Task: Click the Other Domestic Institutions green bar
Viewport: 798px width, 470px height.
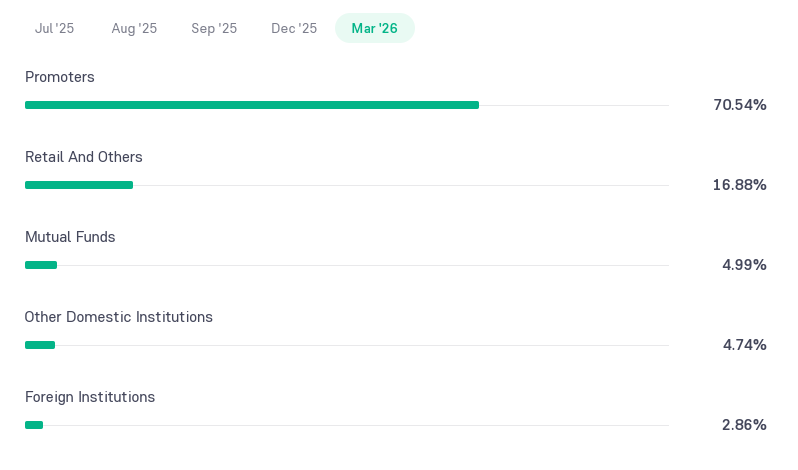Action: (40, 345)
